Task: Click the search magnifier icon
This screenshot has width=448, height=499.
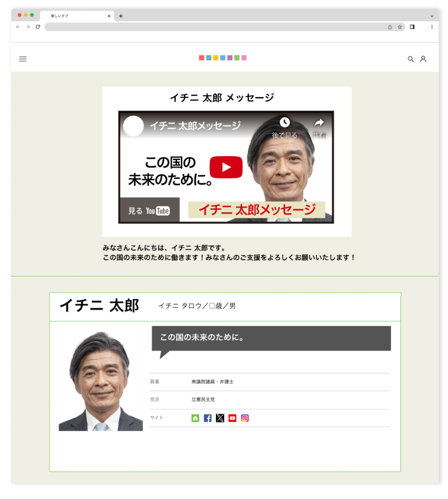Action: [410, 59]
